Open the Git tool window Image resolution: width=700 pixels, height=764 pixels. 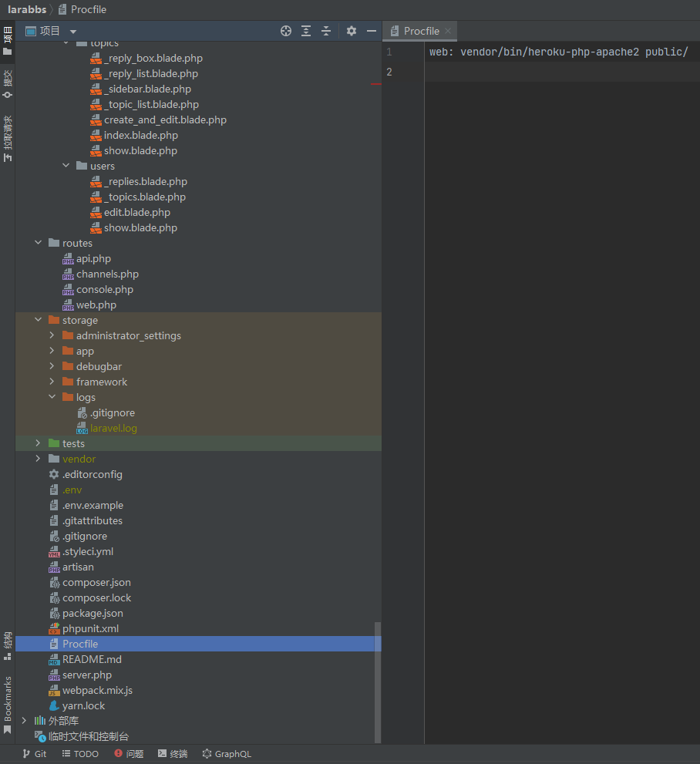click(x=34, y=754)
